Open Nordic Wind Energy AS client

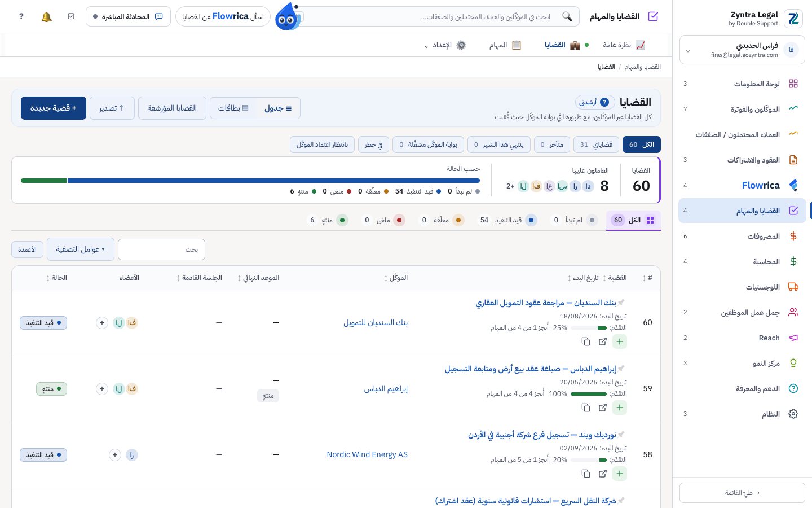[367, 455]
